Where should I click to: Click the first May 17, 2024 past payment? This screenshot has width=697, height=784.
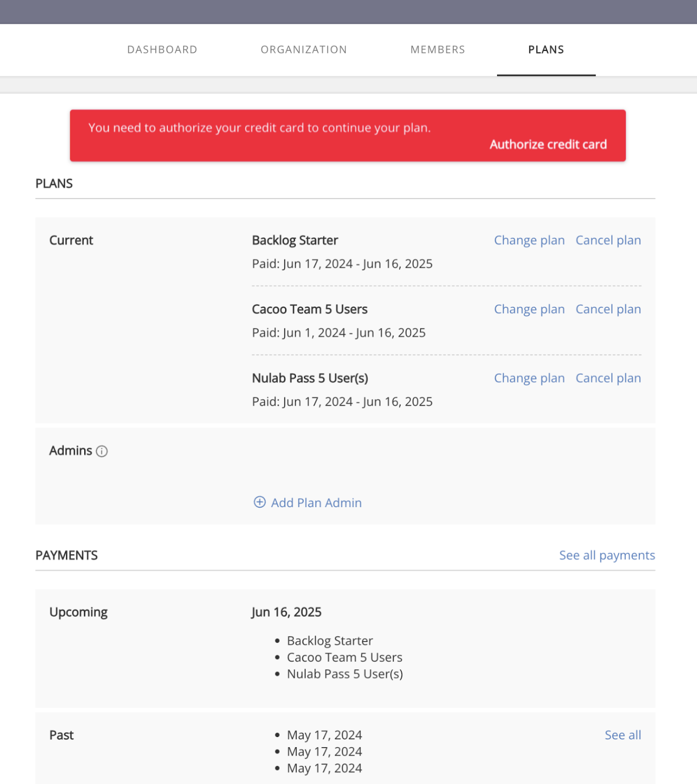(324, 735)
